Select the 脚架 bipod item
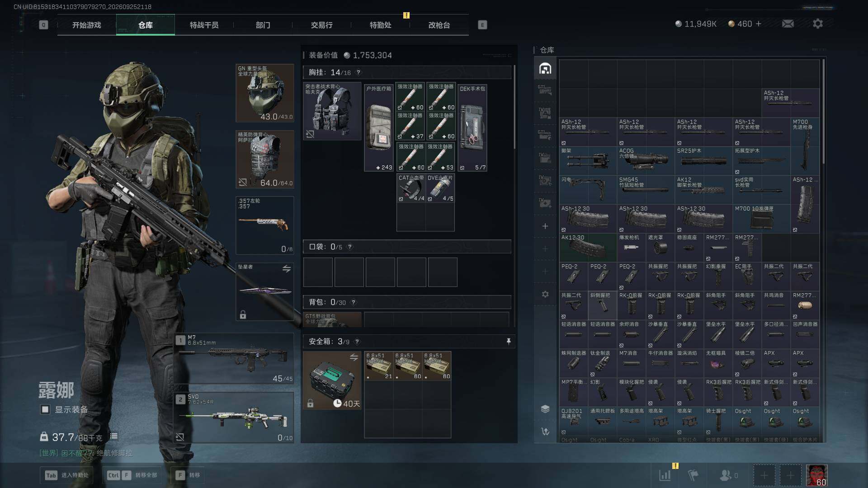This screenshot has height=488, width=868. tap(588, 161)
